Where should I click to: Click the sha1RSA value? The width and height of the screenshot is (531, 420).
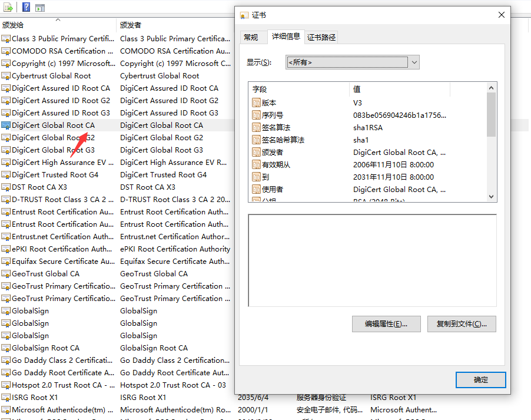tap(368, 128)
